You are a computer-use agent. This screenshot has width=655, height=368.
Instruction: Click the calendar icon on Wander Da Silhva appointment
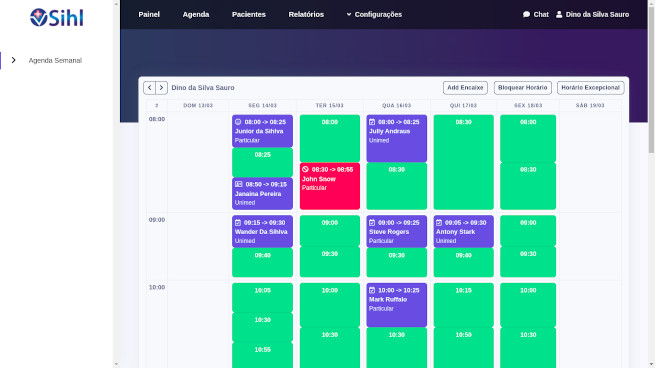(238, 223)
